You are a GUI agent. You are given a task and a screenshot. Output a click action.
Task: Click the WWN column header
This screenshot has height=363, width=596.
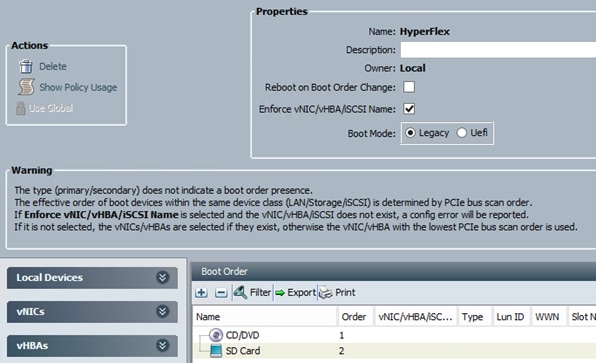point(549,317)
